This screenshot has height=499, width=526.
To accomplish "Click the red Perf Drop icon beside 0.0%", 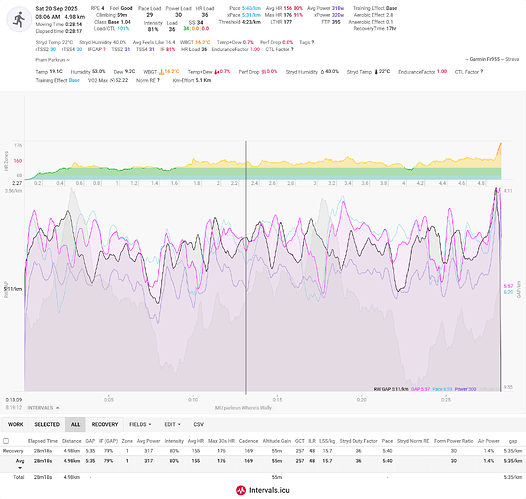I will pos(263,72).
